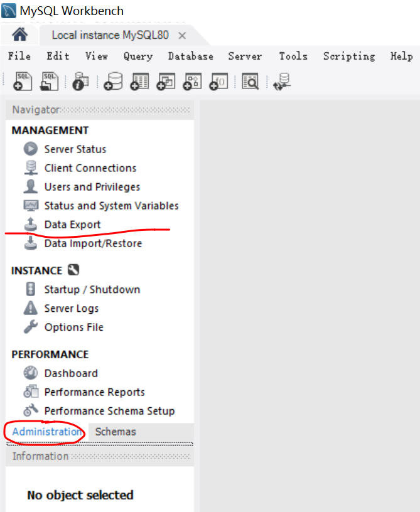The width and height of the screenshot is (420, 512).
Task: Click the PERFORMANCE section heading
Action: click(x=50, y=355)
